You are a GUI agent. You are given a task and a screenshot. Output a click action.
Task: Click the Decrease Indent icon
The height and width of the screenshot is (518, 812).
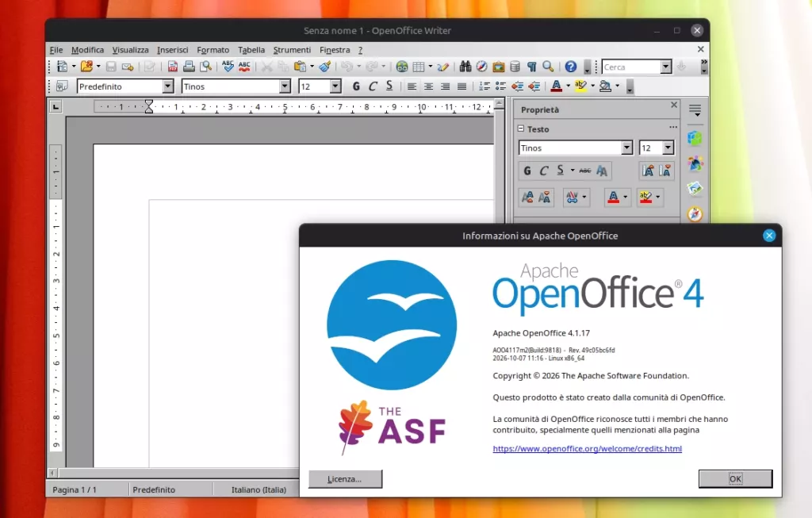coord(517,86)
